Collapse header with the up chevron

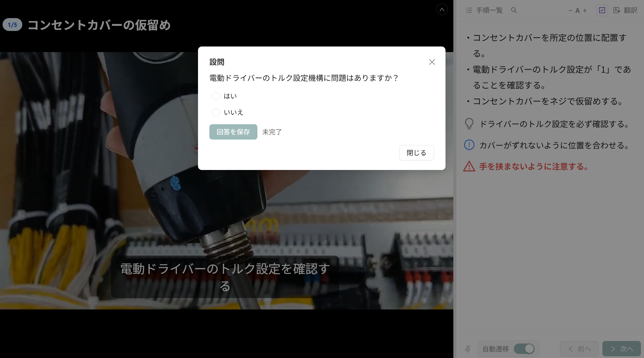pyautogui.click(x=442, y=9)
